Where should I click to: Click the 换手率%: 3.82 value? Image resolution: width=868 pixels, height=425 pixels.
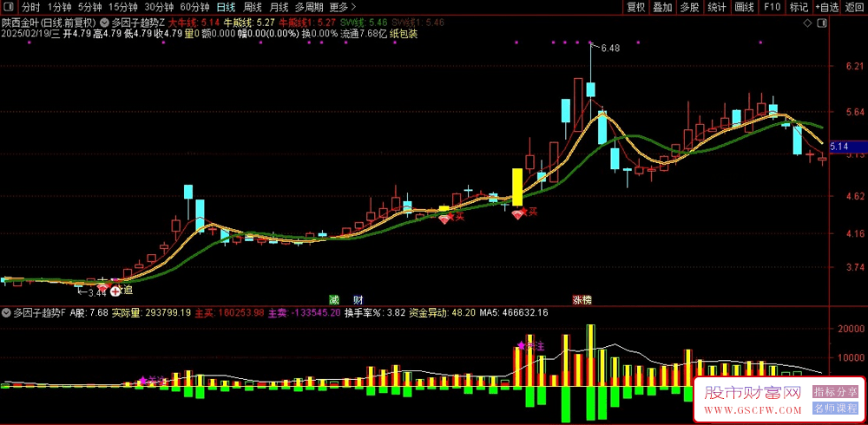tap(375, 312)
